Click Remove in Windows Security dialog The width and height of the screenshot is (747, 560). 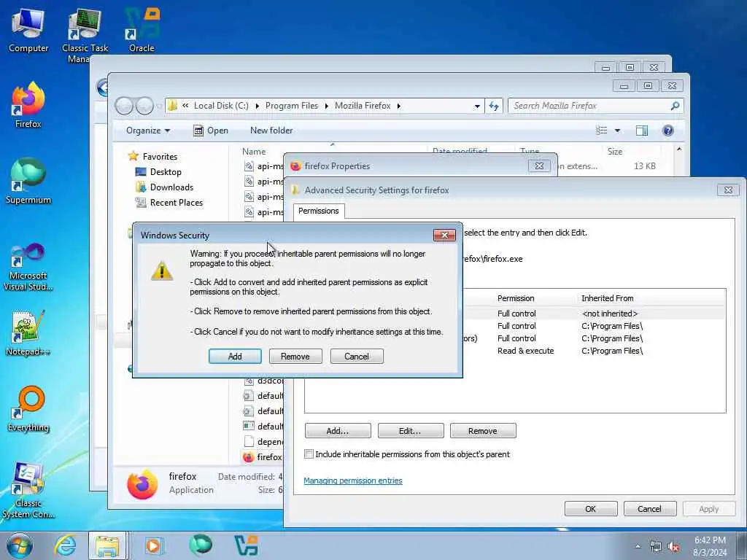point(295,356)
